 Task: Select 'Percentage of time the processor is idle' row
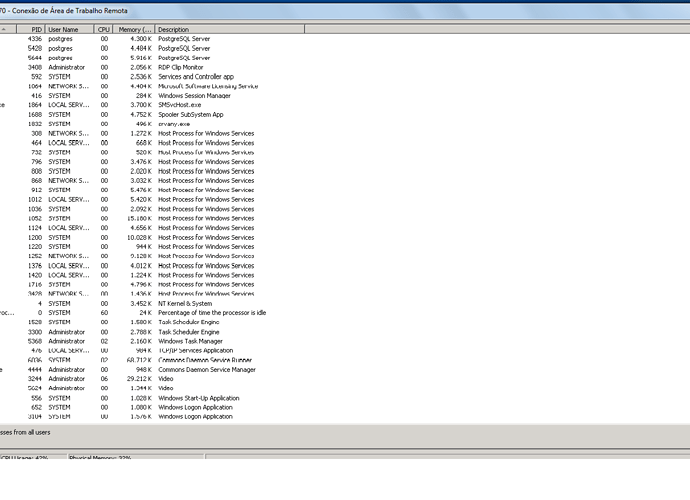tap(152, 312)
